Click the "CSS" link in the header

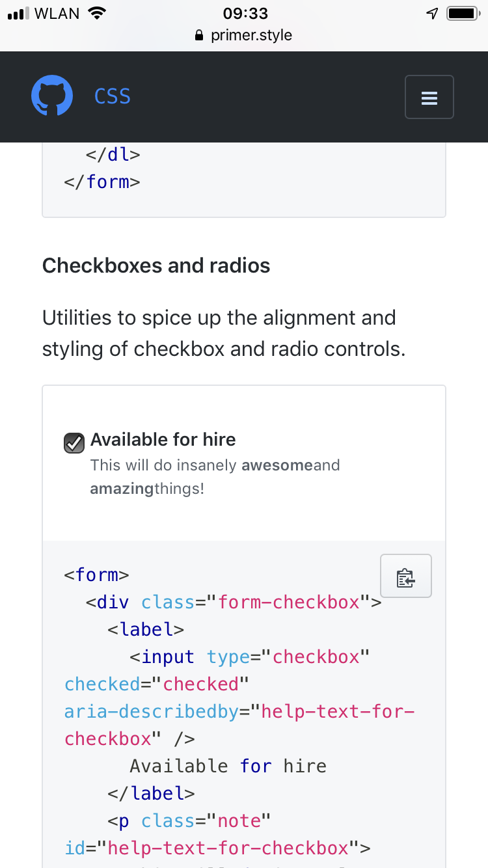(x=112, y=96)
